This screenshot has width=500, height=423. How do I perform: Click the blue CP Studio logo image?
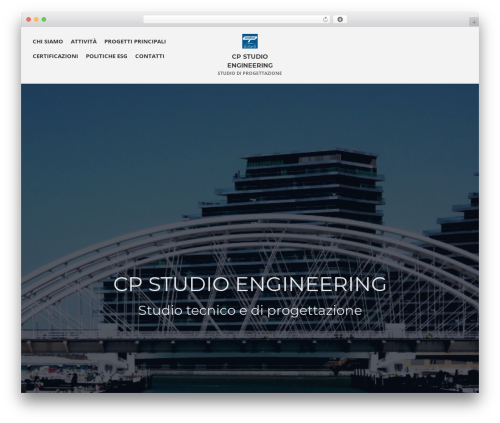click(250, 41)
